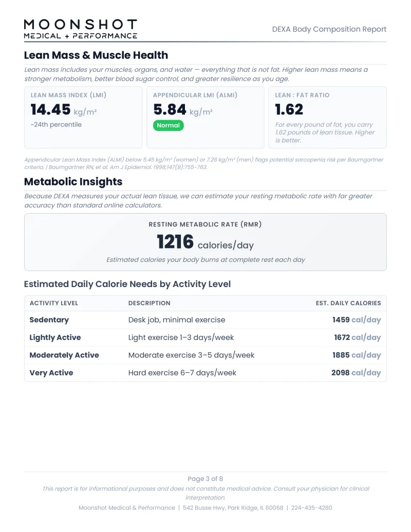Click the Est. Daily Calories column header
The width and height of the screenshot is (411, 532).
(348, 303)
